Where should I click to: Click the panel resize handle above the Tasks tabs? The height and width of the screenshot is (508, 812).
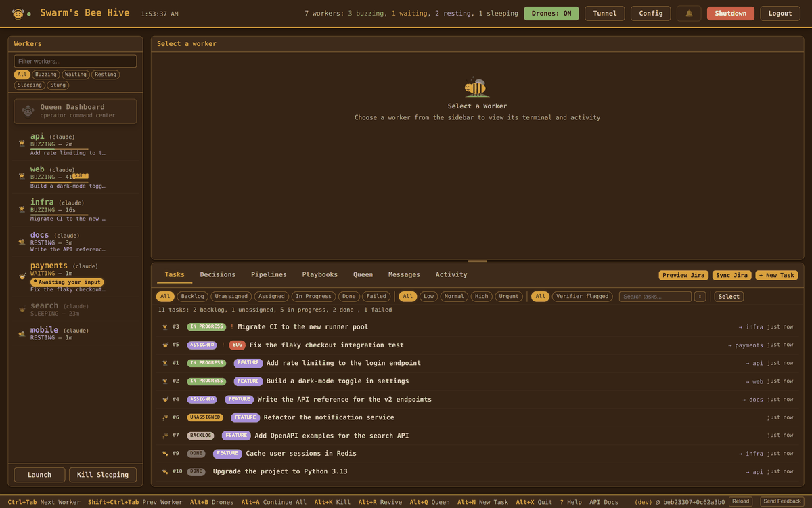[477, 261]
